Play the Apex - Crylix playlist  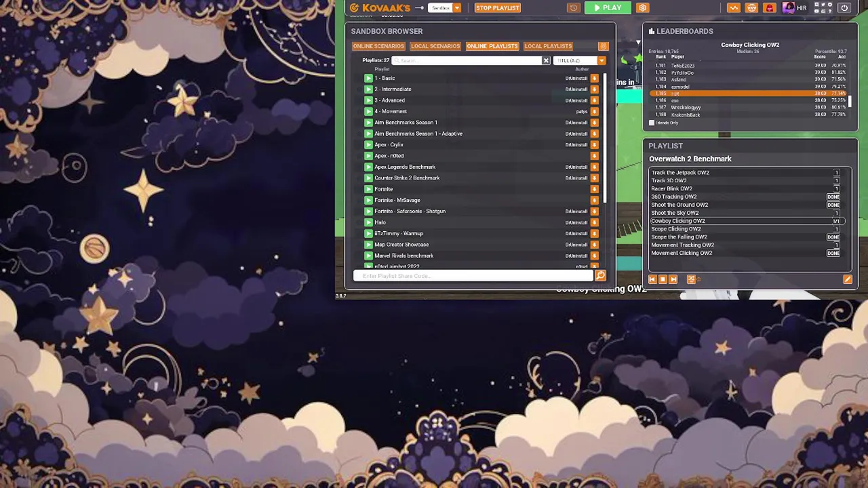[x=368, y=144]
